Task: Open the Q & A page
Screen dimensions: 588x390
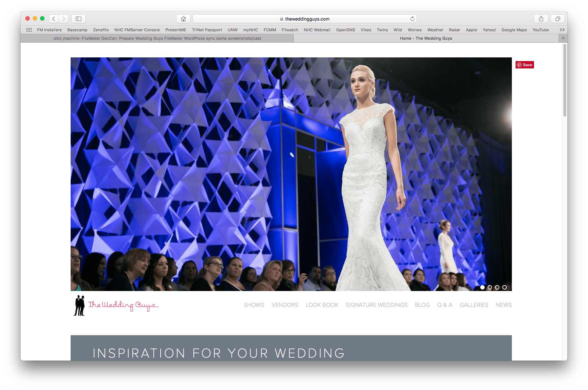Action: (x=445, y=305)
